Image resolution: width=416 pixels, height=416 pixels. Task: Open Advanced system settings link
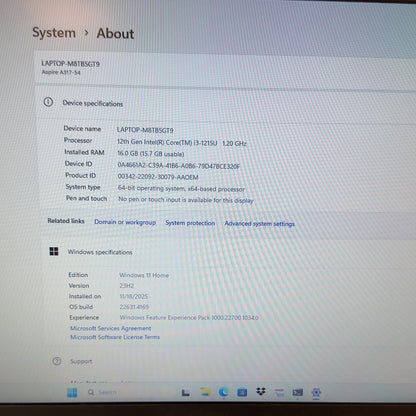260,224
